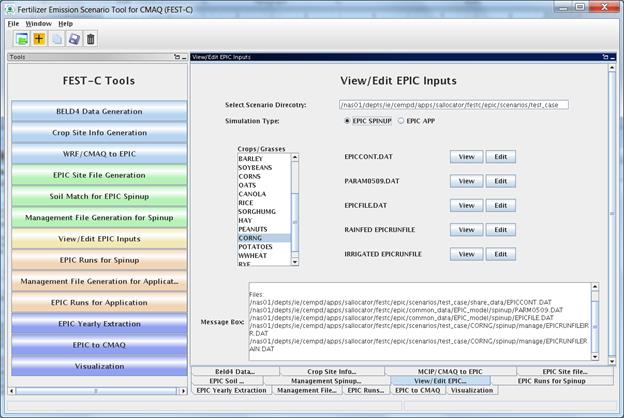Click Crops/Grasses list scroll up arrow

(x=295, y=157)
